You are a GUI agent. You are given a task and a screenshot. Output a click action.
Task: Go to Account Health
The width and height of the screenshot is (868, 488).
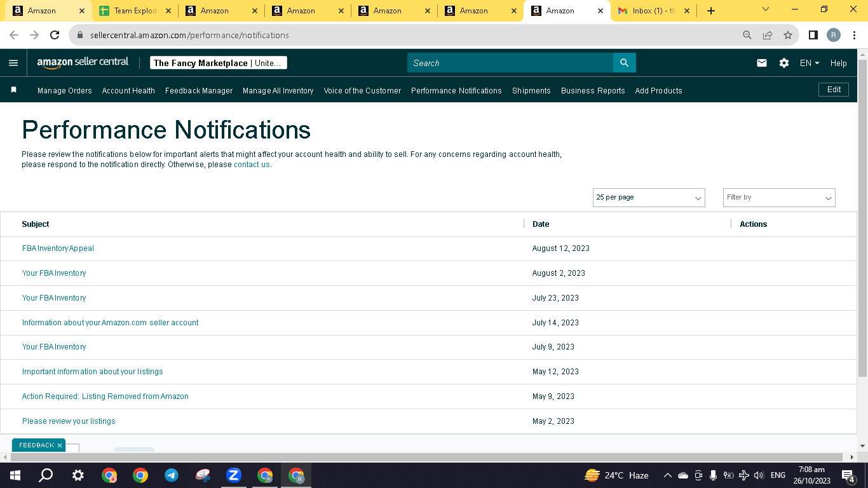[128, 91]
